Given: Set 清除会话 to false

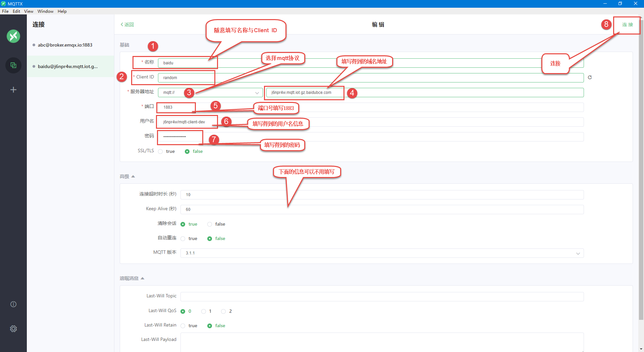Looking at the screenshot, I should click(210, 224).
